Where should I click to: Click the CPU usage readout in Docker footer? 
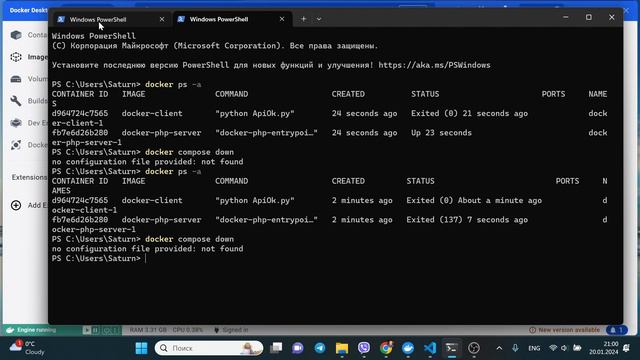tap(188, 330)
